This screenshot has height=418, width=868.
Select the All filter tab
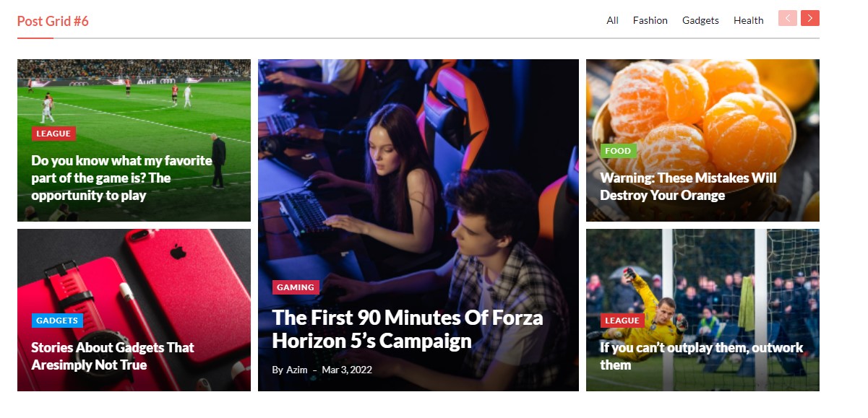click(x=612, y=20)
